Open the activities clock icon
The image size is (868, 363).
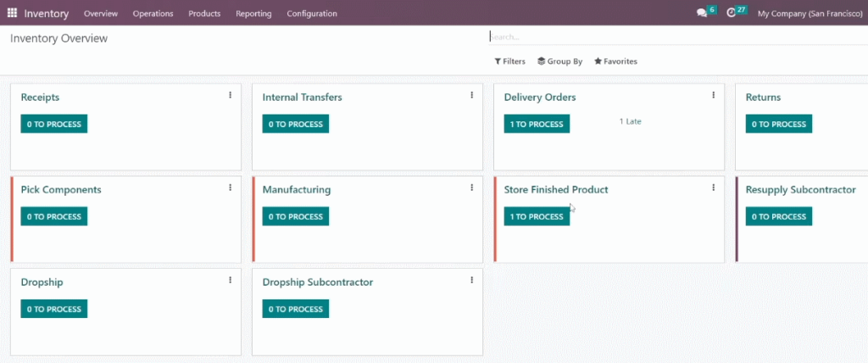pos(732,13)
